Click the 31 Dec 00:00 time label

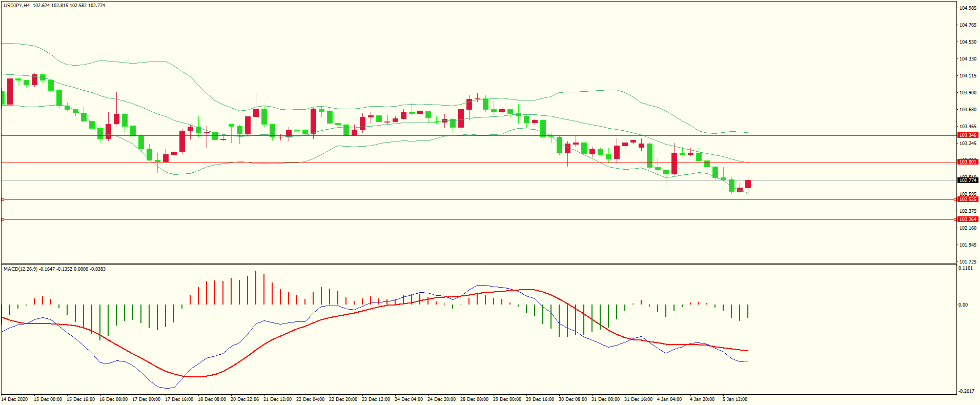tap(605, 399)
